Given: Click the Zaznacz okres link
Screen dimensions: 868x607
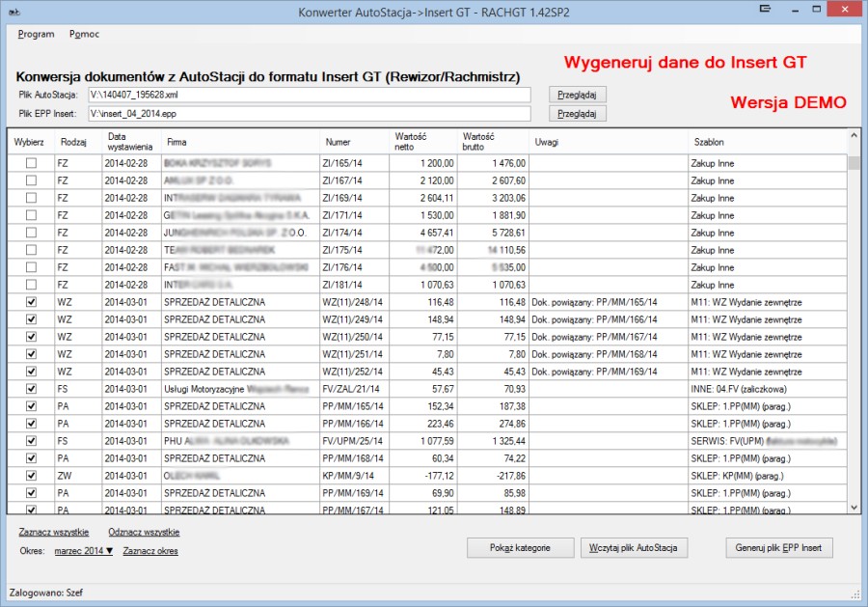Looking at the screenshot, I should click(x=150, y=551).
